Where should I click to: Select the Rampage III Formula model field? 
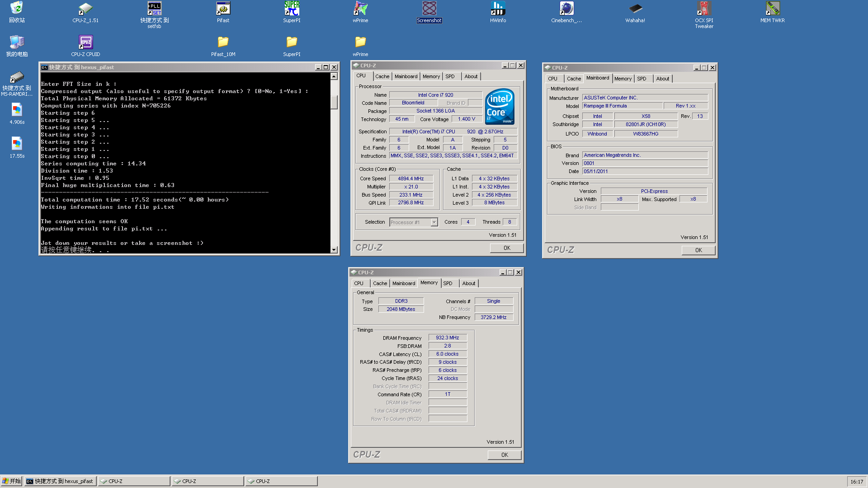point(623,106)
